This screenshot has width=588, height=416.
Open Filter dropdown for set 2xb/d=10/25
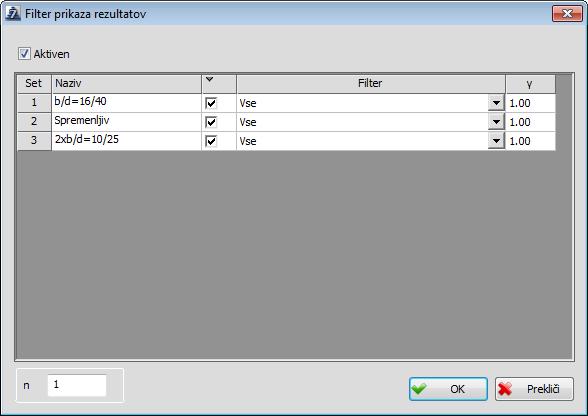(x=496, y=141)
